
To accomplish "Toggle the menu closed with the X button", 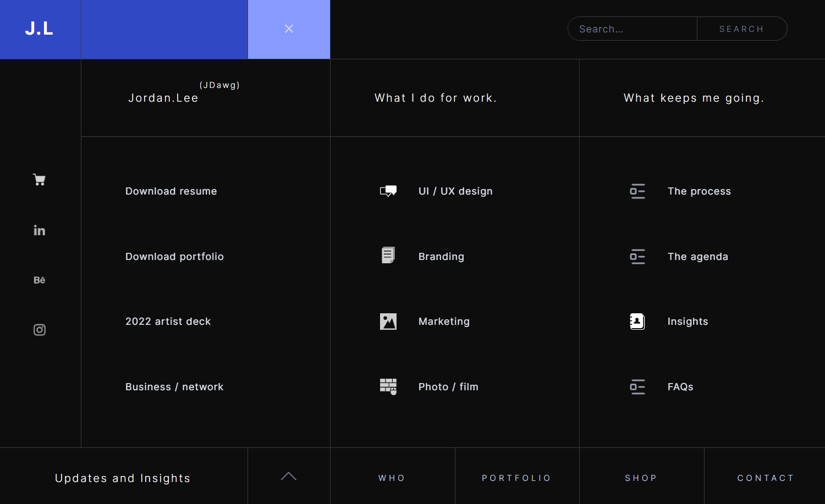I will [289, 29].
